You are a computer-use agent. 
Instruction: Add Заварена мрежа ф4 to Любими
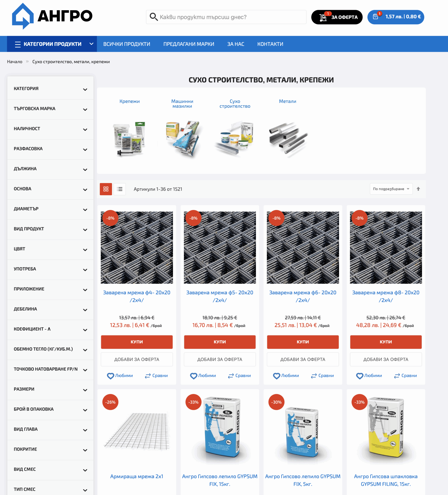(x=120, y=376)
